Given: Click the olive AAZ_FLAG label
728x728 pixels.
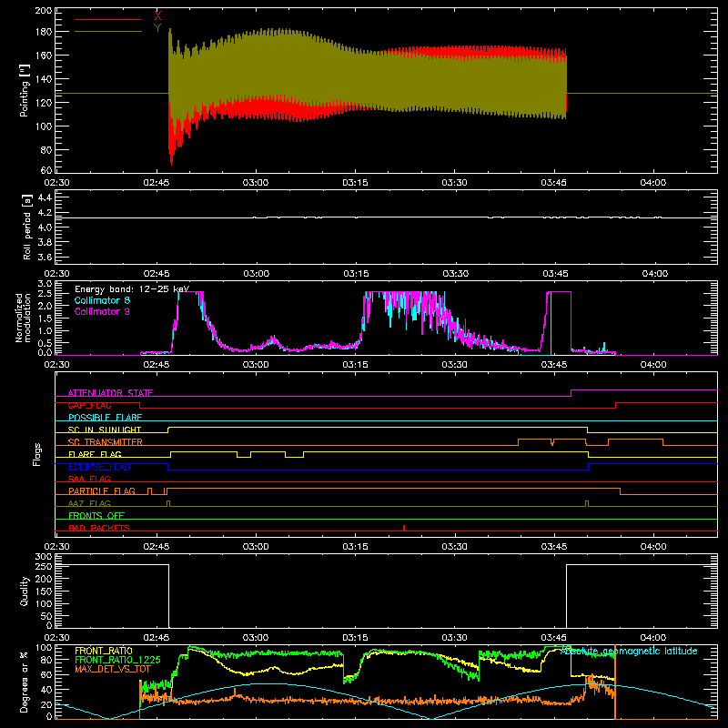Looking at the screenshot, I should click(x=89, y=503).
